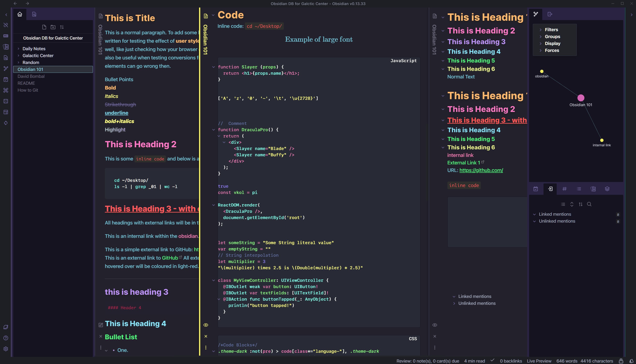636x364 pixels.
Task: Open the README note
Action: (x=26, y=83)
